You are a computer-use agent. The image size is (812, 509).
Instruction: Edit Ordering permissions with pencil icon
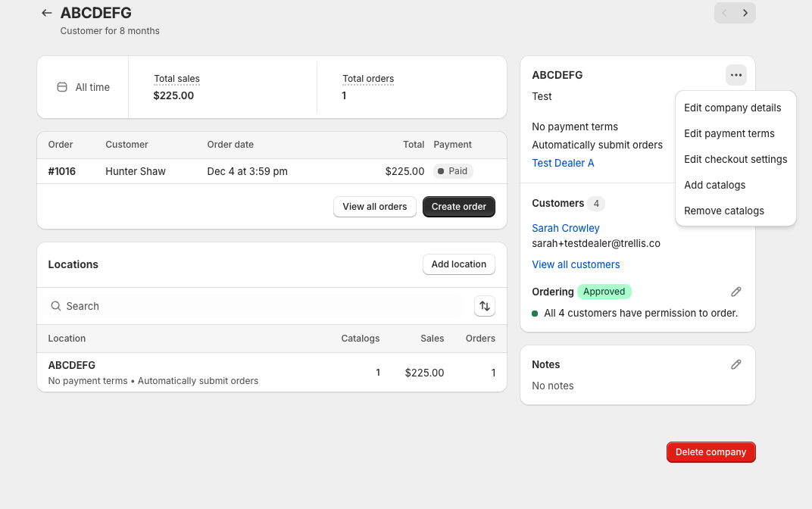pyautogui.click(x=736, y=292)
